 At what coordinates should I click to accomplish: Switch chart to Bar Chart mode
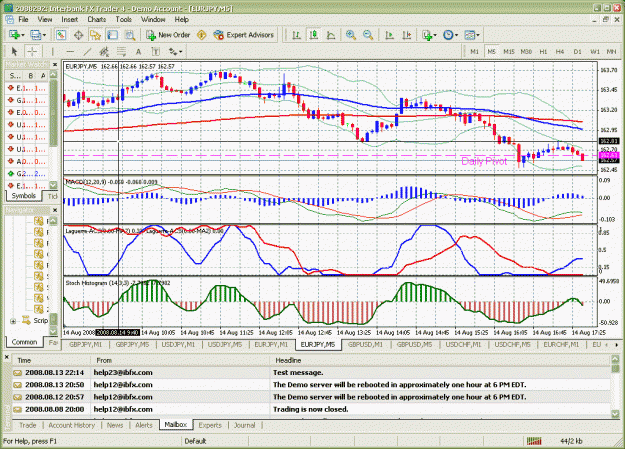[x=297, y=35]
